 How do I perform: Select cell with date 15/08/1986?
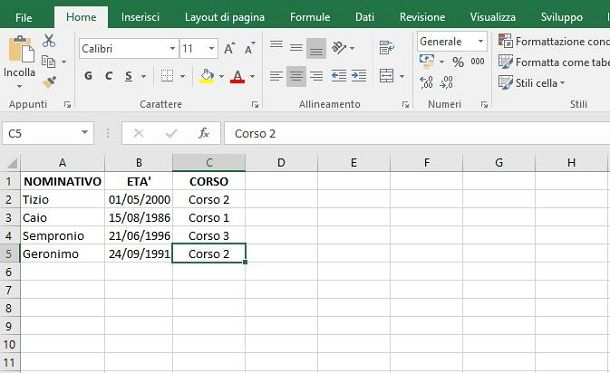pyautogui.click(x=139, y=217)
